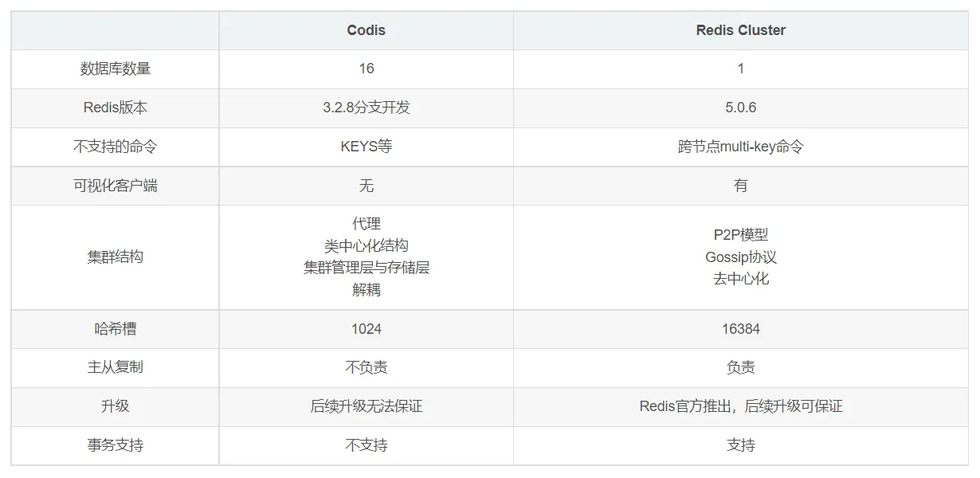Click the 后续升级无法保证 cell

click(367, 406)
